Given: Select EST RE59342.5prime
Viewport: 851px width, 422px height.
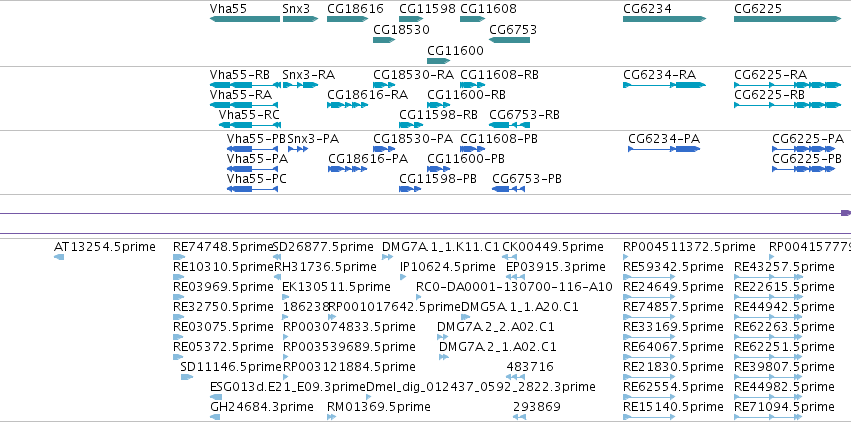Looking at the screenshot, I should click(x=650, y=277).
